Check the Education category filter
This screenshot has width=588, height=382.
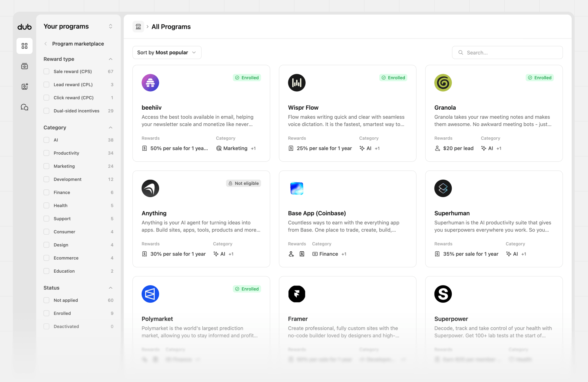[x=46, y=271]
